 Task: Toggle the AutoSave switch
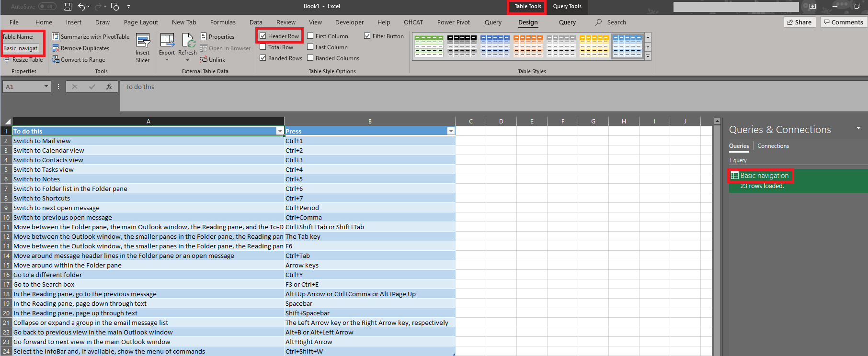(47, 7)
